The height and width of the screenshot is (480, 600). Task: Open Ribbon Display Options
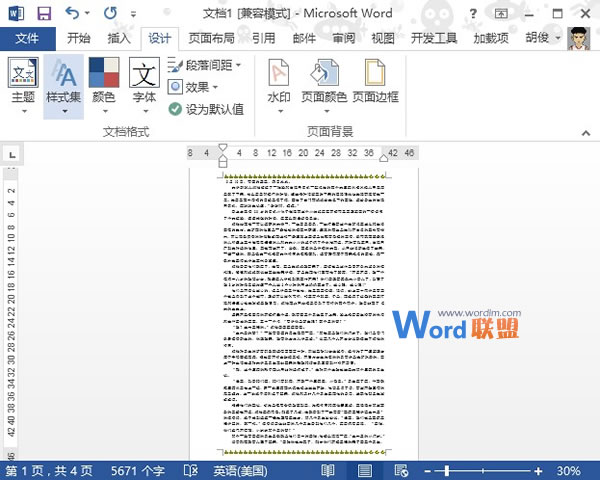coord(501,14)
